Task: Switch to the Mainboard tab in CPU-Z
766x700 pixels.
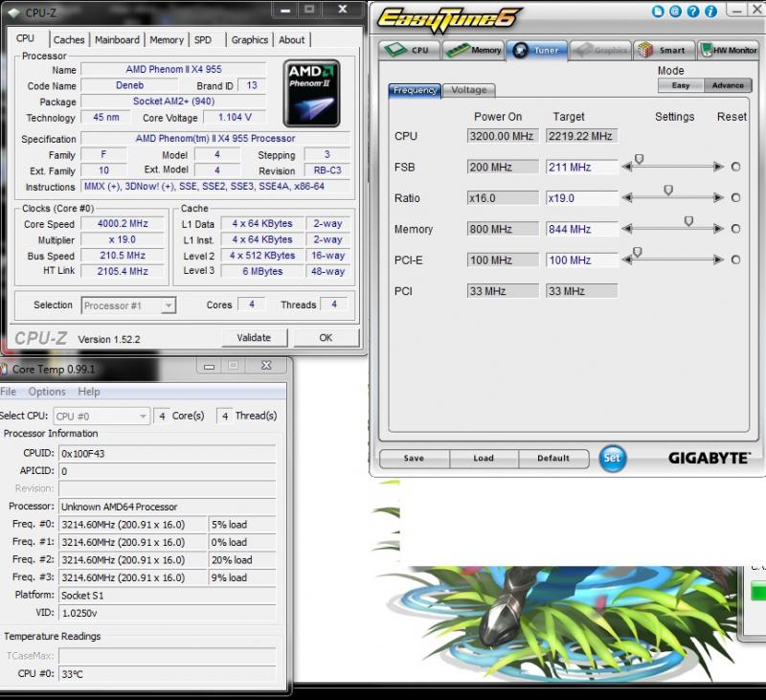Action: pyautogui.click(x=117, y=40)
